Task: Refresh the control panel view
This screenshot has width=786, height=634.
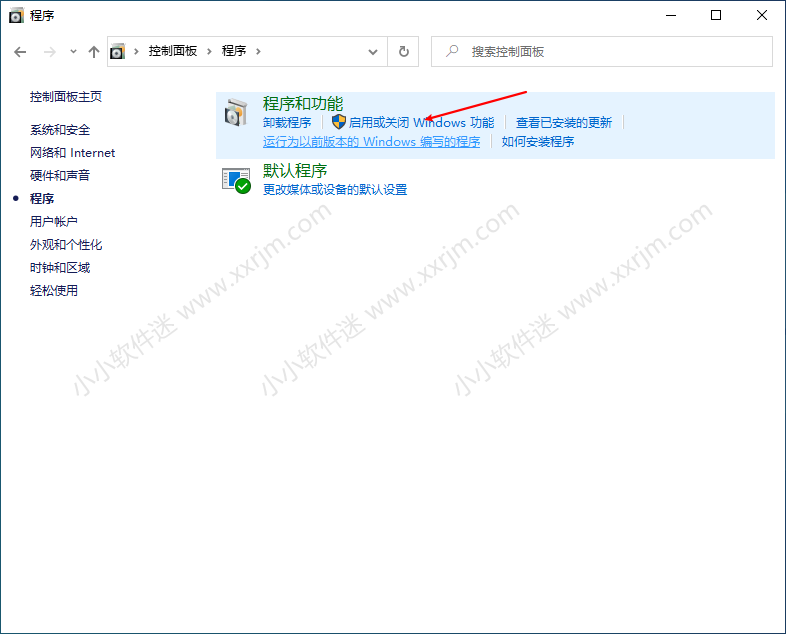Action: 404,51
